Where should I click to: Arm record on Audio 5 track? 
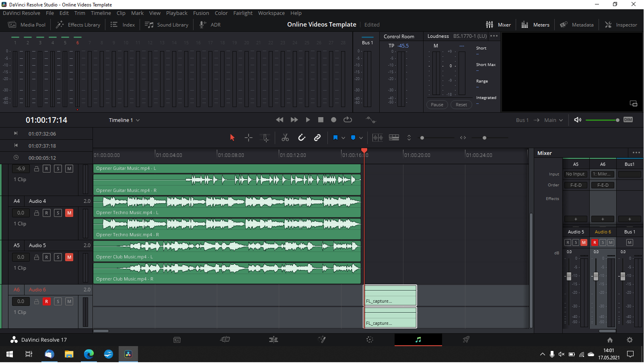click(x=47, y=257)
